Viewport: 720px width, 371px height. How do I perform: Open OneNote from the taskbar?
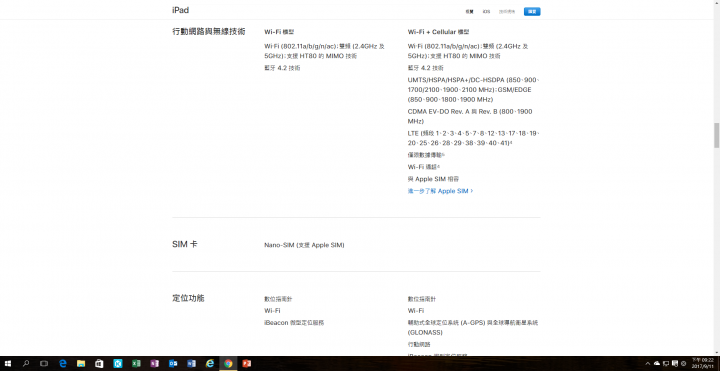click(x=154, y=364)
